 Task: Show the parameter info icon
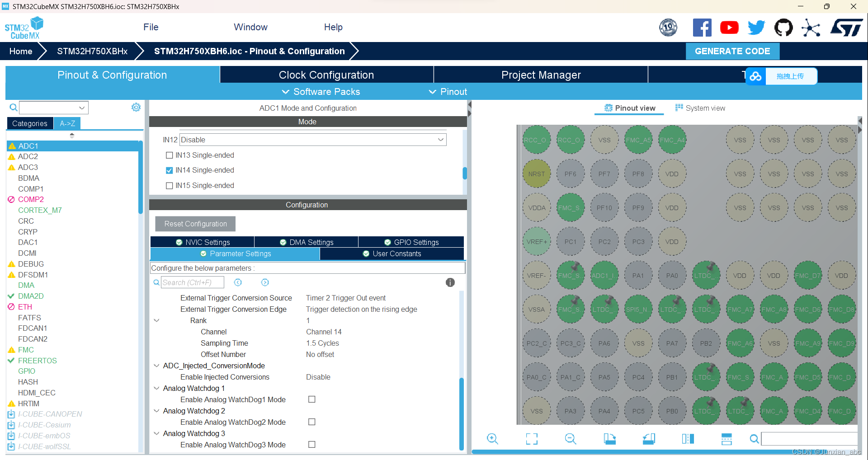pos(450,282)
